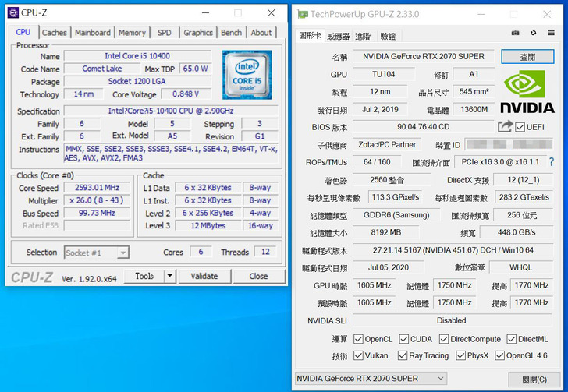Click the CPU-Z title bar icon
Viewport: 568px width, 392px height.
point(13,13)
